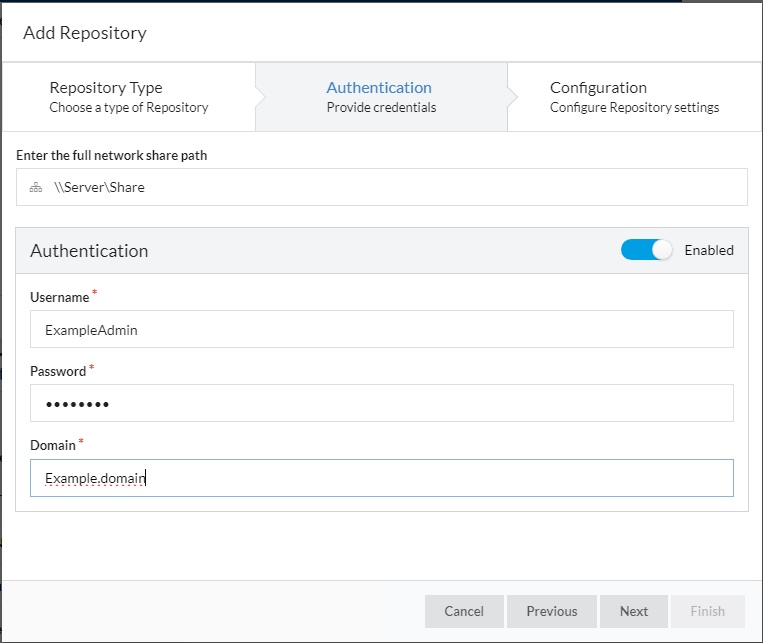Click the Username field label
Screen dimensions: 763x643
tap(59, 297)
